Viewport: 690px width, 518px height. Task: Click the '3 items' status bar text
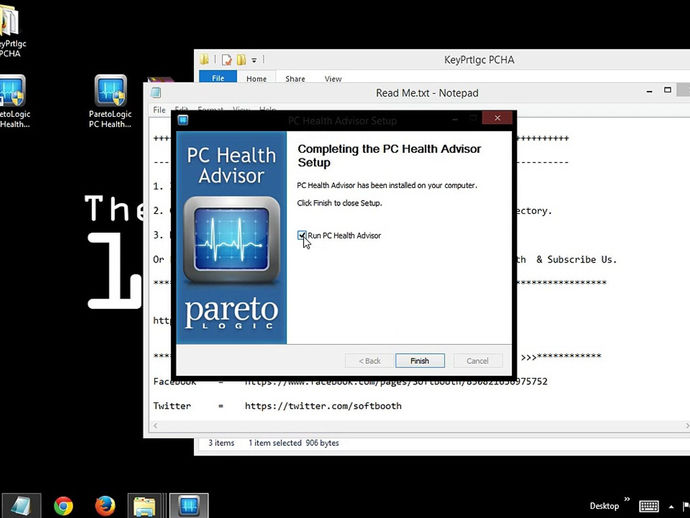221,443
